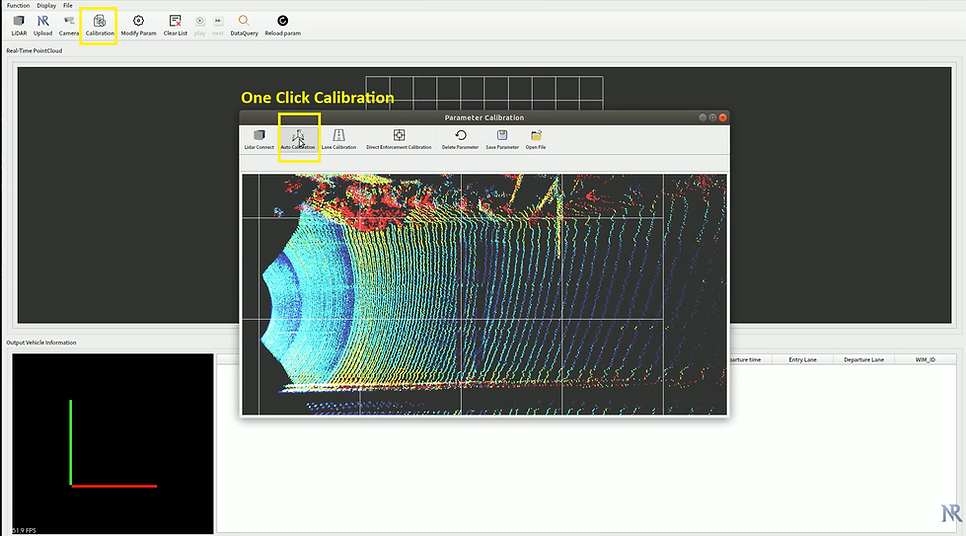The image size is (966, 536).
Task: Click the next control
Action: [217, 26]
